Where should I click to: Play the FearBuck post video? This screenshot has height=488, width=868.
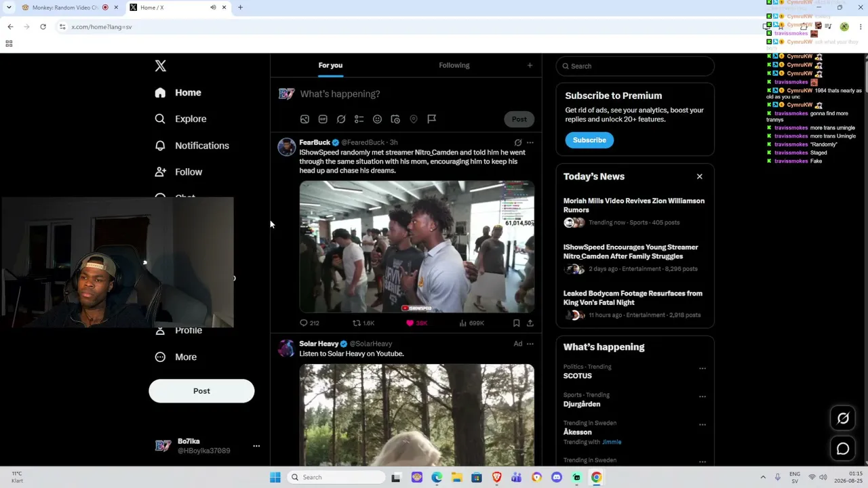(x=417, y=247)
